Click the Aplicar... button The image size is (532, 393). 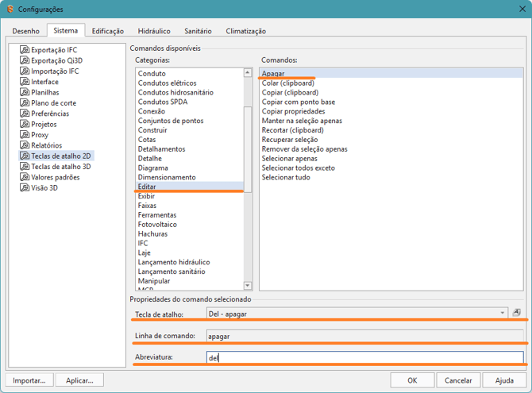point(79,380)
